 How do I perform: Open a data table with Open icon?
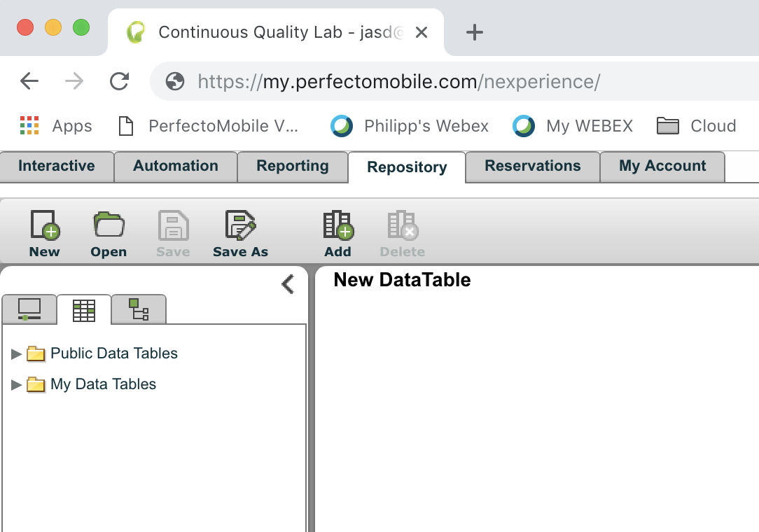109,226
